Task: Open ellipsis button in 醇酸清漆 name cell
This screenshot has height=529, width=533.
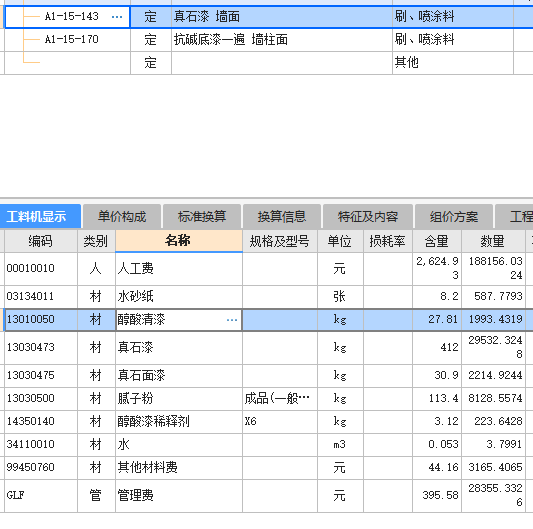Action: [232, 320]
